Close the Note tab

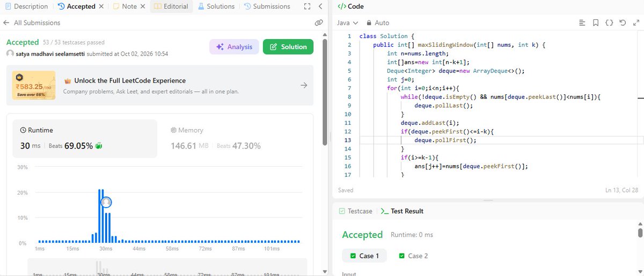(142, 6)
